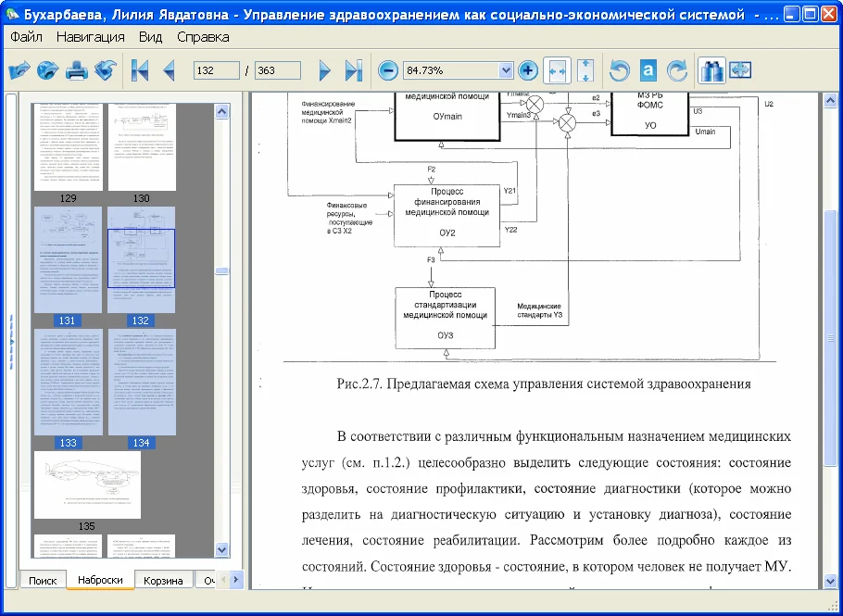
Task: Skip to the last page
Action: pyautogui.click(x=354, y=69)
